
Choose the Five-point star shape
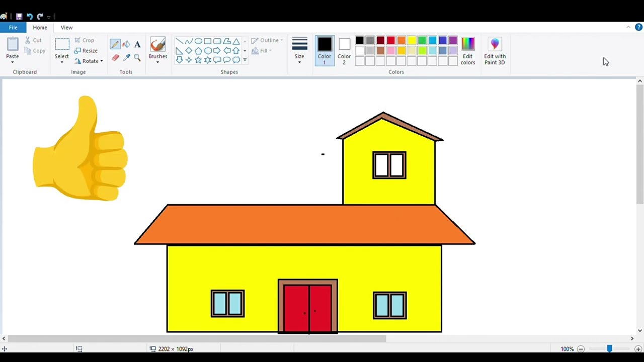pyautogui.click(x=198, y=60)
